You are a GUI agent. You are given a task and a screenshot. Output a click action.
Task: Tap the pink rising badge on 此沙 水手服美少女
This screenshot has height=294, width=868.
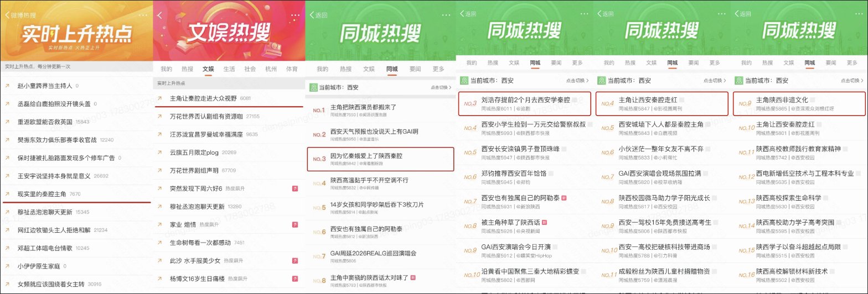[295, 260]
